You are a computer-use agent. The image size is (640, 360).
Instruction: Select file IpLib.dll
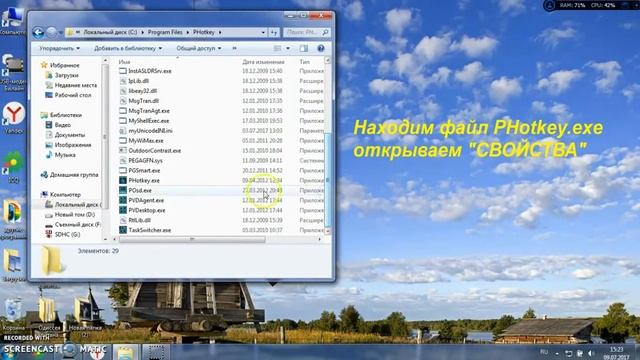pyautogui.click(x=138, y=81)
